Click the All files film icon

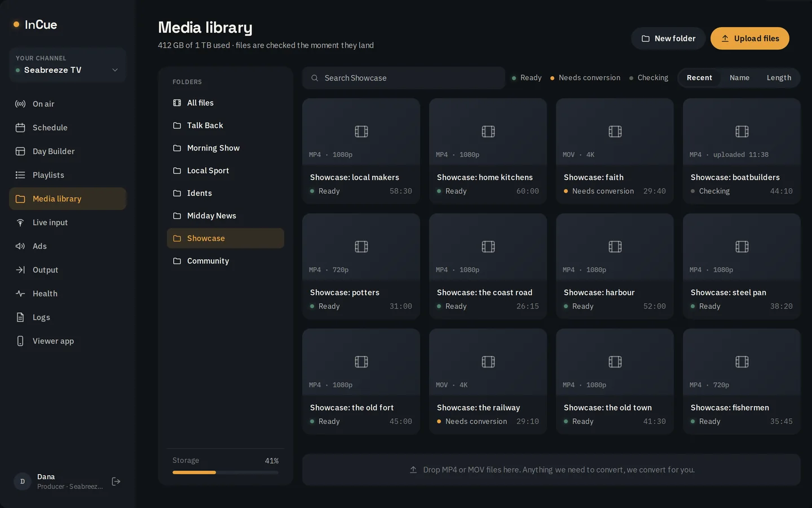tap(177, 103)
